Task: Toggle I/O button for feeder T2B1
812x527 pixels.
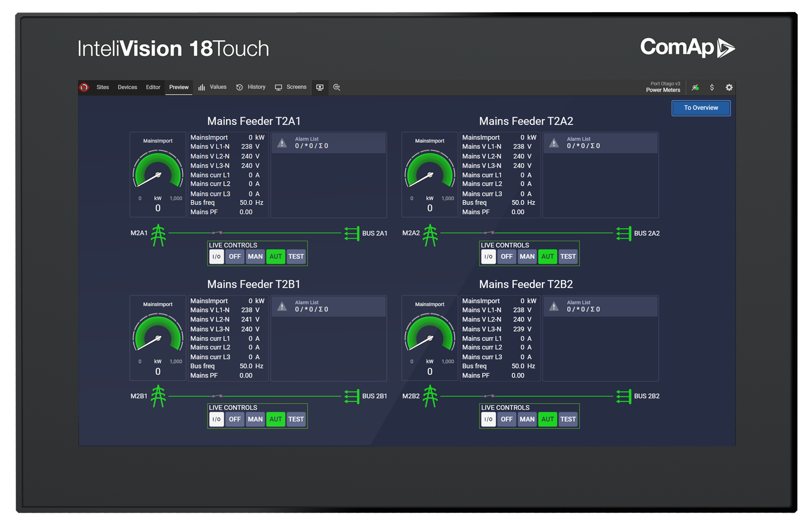Action: 217,419
